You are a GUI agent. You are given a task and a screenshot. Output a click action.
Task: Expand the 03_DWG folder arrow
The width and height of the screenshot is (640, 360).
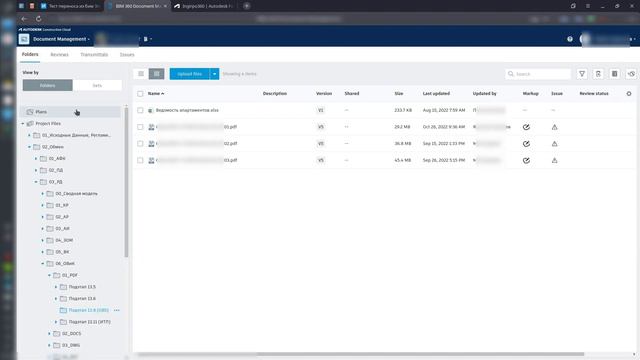pos(49,345)
